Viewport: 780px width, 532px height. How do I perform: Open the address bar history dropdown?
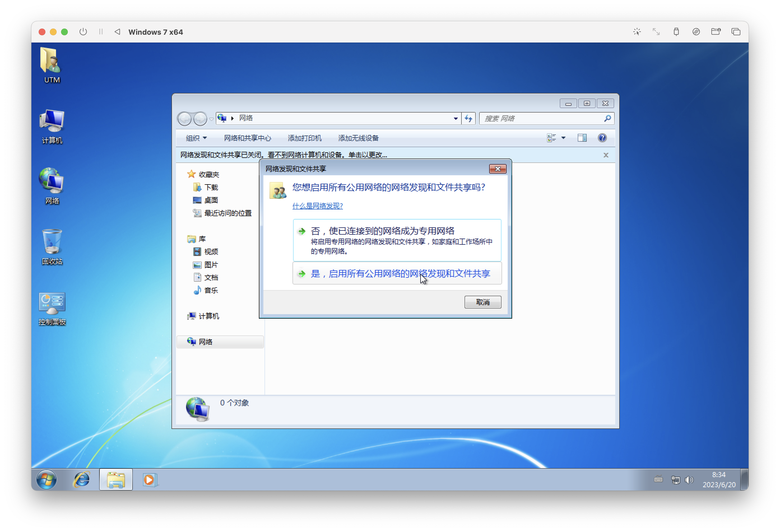pyautogui.click(x=456, y=118)
